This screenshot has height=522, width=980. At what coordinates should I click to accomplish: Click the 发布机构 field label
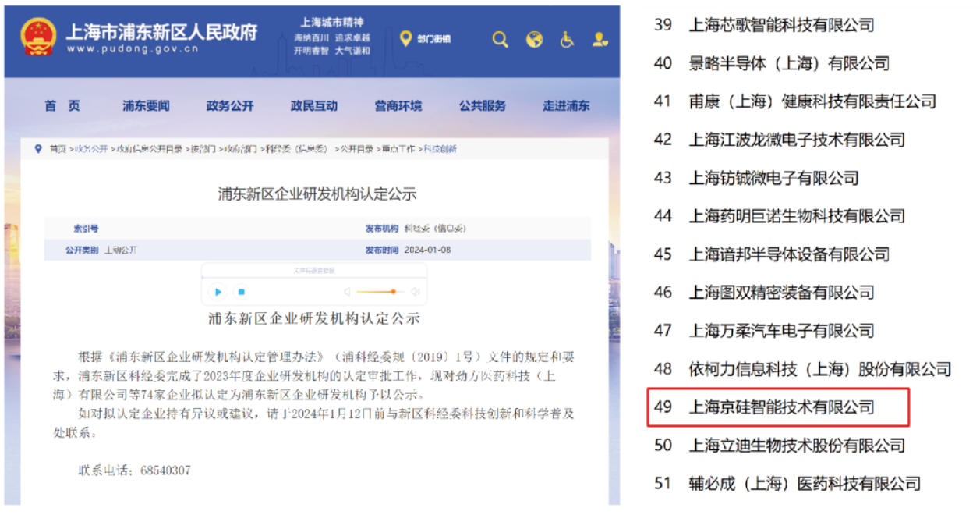point(382,229)
